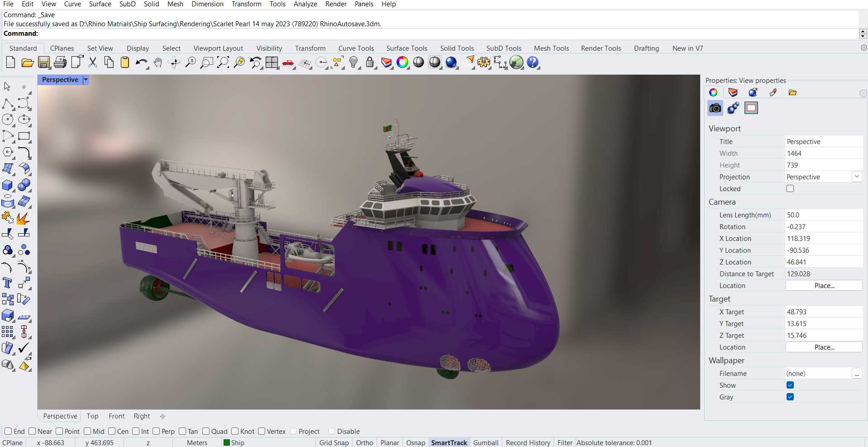Click the Join puzzle piece icon

click(8, 218)
